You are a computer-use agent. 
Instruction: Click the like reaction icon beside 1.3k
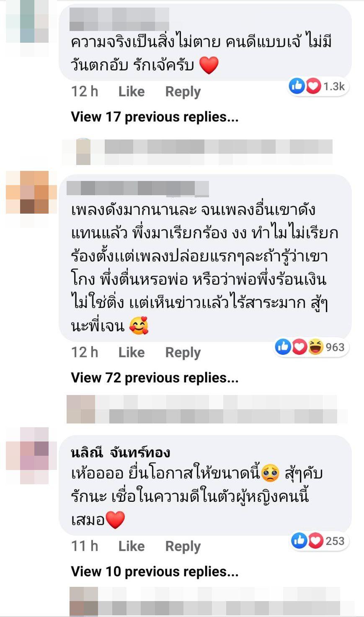pos(297,86)
